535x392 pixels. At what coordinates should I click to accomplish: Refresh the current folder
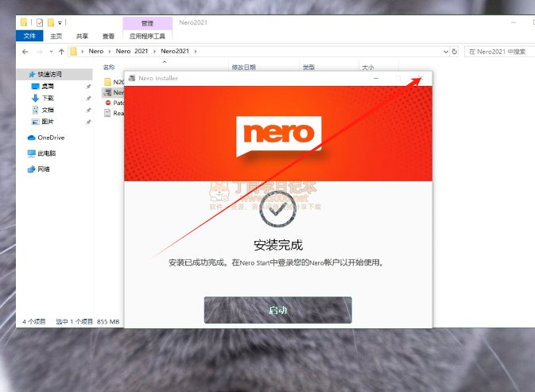coord(455,52)
